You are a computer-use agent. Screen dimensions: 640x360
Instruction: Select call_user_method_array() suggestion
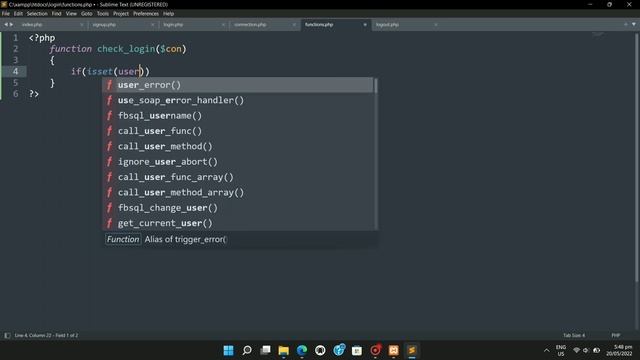tap(238, 192)
